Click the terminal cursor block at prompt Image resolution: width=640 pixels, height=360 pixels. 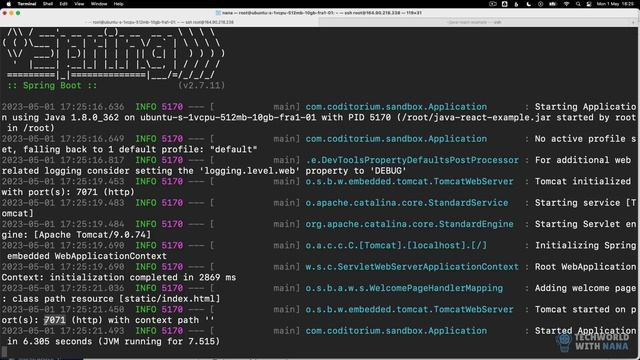click(x=4, y=351)
